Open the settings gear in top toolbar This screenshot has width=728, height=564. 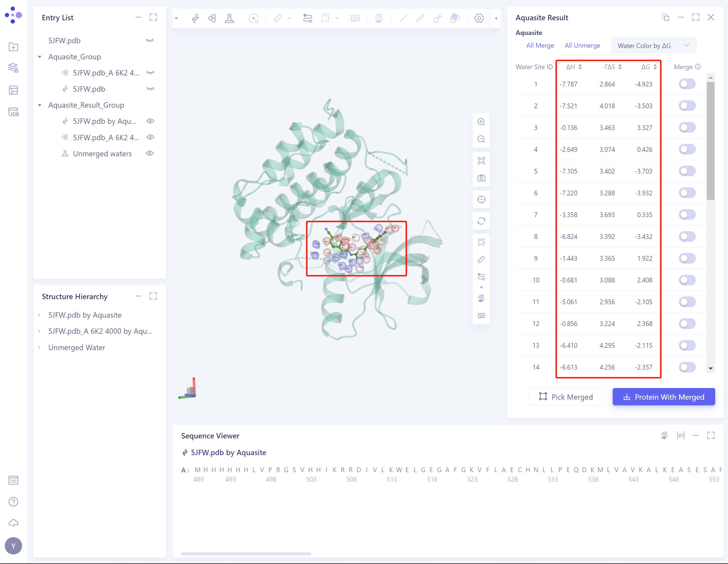[x=479, y=18]
